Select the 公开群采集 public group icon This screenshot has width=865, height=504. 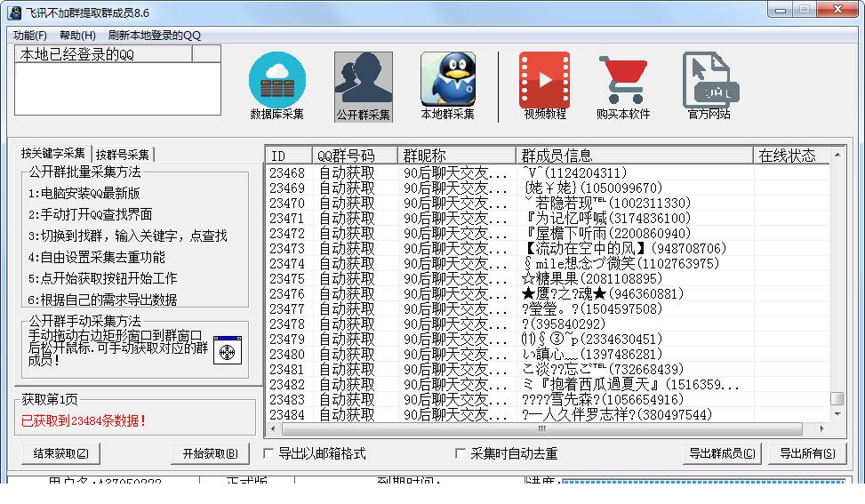tap(363, 86)
